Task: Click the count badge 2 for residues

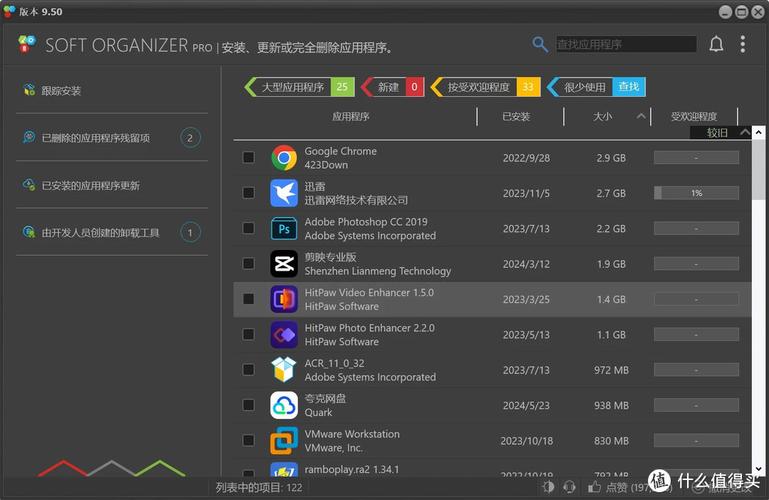Action: [190, 138]
